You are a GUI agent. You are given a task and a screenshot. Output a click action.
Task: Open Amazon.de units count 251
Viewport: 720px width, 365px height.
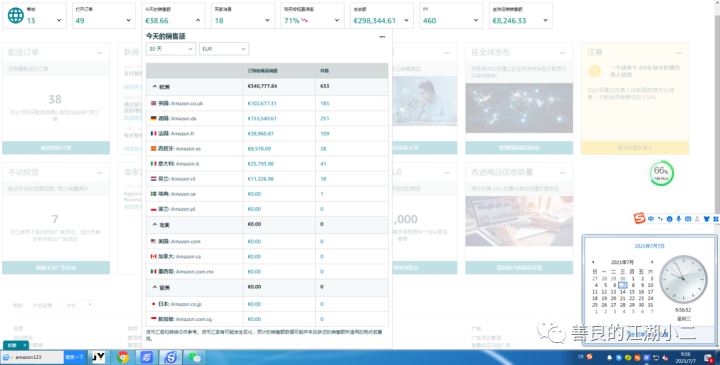coord(325,118)
